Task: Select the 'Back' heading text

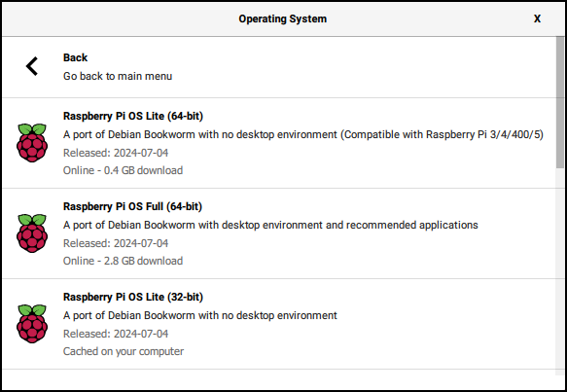Action: [75, 57]
